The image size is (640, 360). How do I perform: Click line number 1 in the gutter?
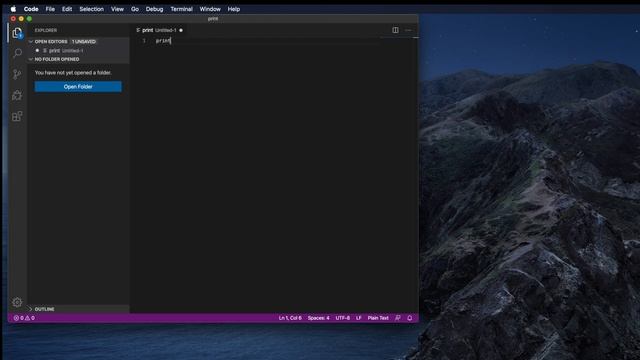[144, 41]
